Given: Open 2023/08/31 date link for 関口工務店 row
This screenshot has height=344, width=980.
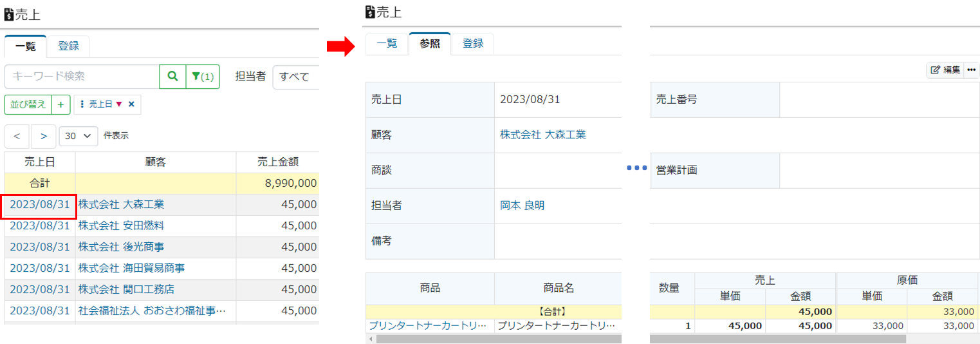Looking at the screenshot, I should coord(39,289).
